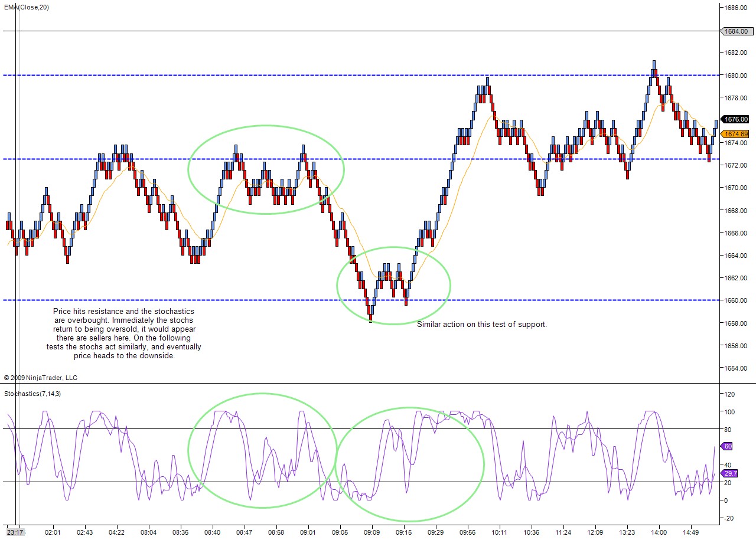The width and height of the screenshot is (756, 540).
Task: Select the 'Similar action on this test of support' note
Action: (x=482, y=324)
